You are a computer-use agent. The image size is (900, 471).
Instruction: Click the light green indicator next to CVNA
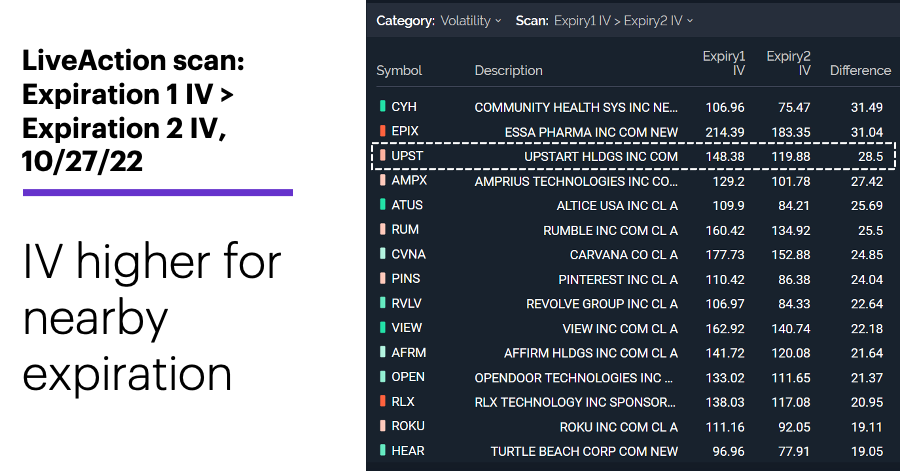point(382,254)
